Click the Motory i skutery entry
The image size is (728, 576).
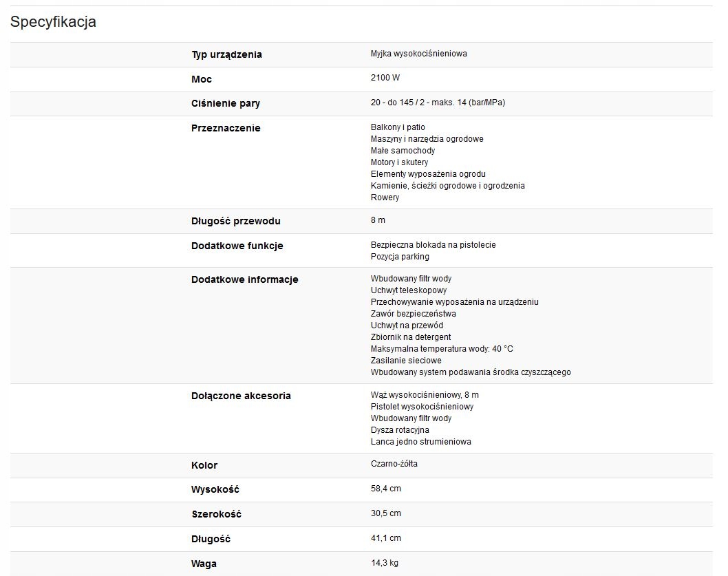399,162
